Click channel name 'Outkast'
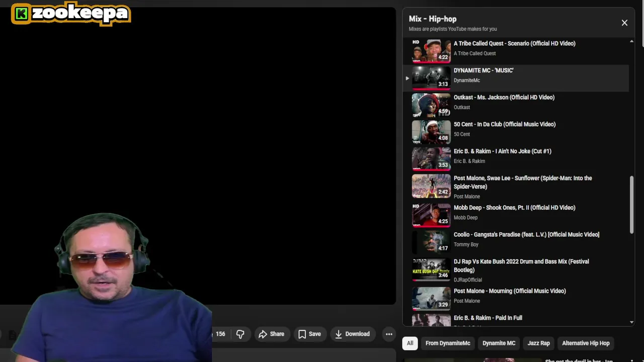The height and width of the screenshot is (362, 644). point(462,107)
